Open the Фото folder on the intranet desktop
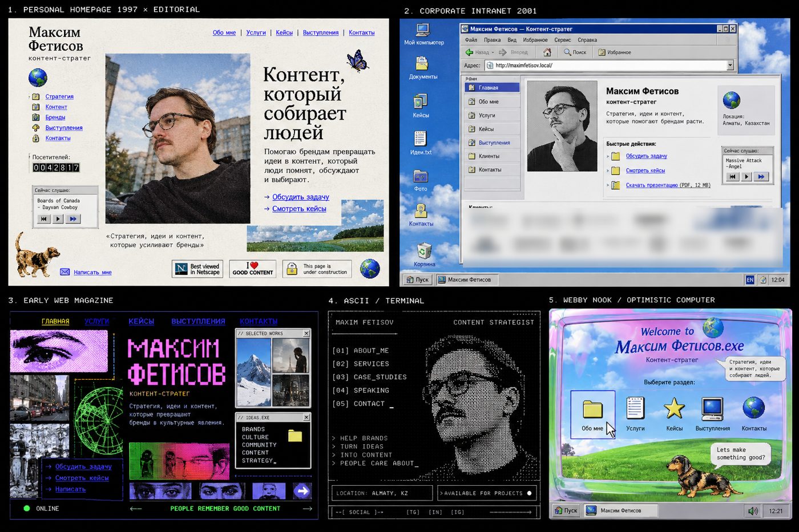This screenshot has width=799, height=532. point(421,176)
